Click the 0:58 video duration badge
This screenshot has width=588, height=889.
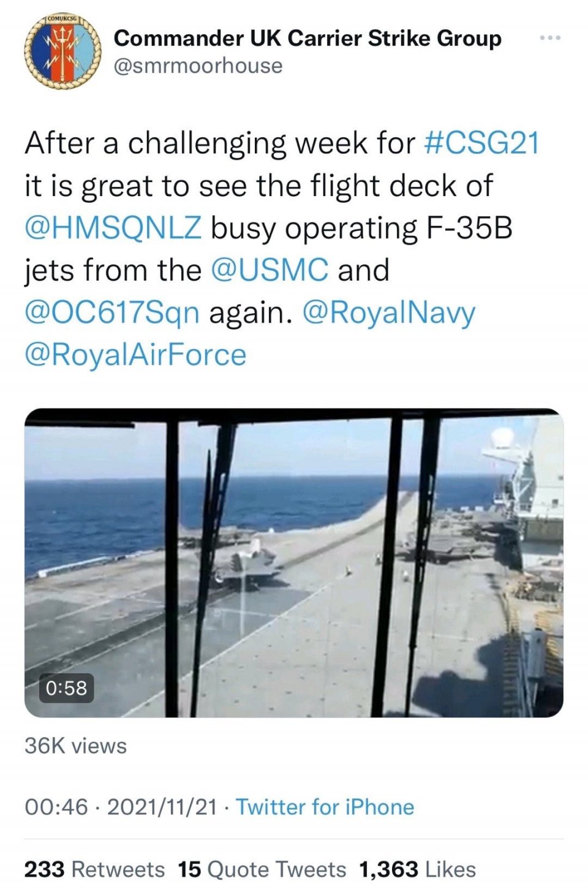click(67, 687)
